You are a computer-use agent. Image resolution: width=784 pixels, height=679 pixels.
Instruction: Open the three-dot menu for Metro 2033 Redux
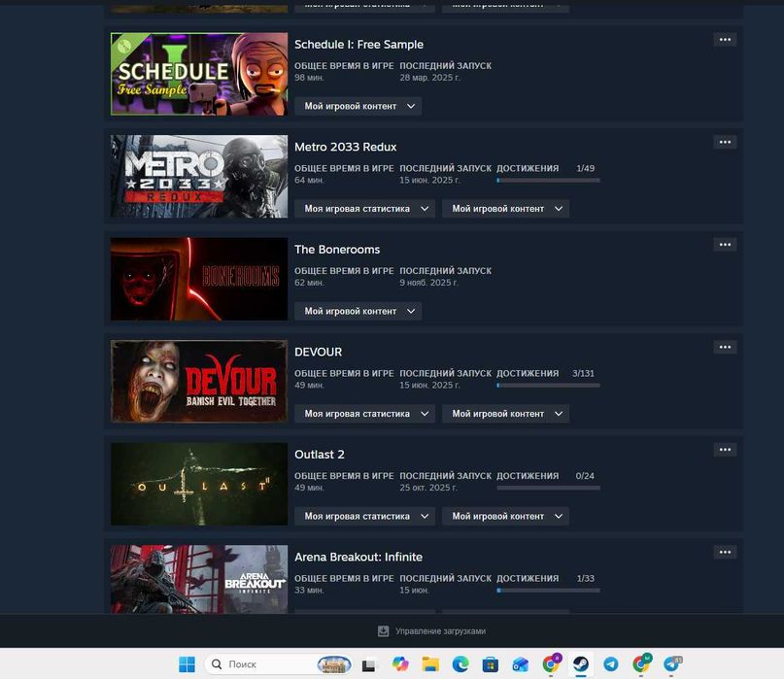click(x=725, y=143)
